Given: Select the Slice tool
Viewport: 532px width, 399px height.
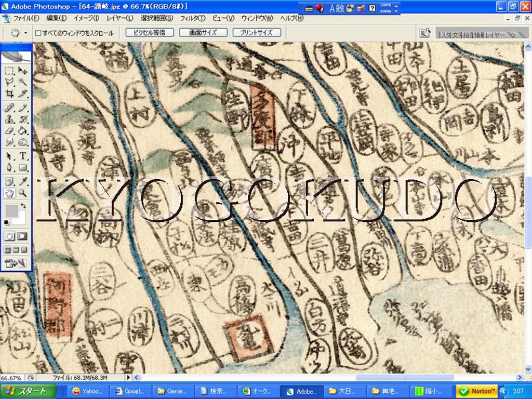Looking at the screenshot, I should [x=22, y=94].
